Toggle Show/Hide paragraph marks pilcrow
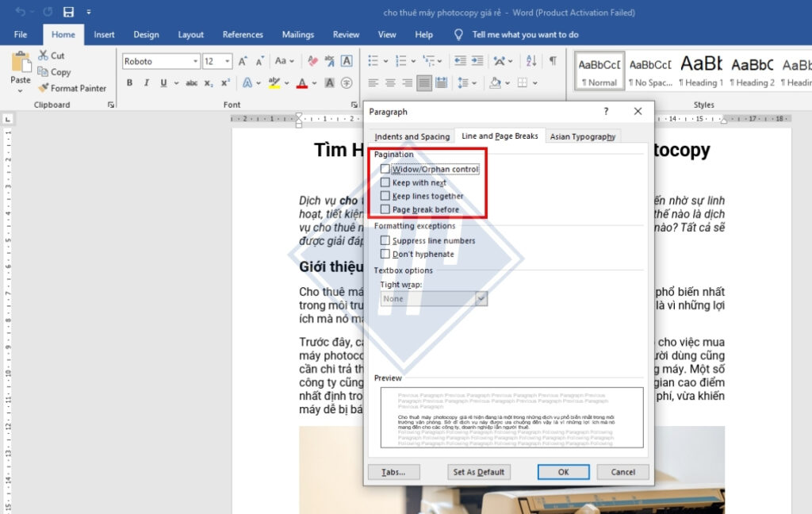This screenshot has height=514, width=812. pos(553,61)
